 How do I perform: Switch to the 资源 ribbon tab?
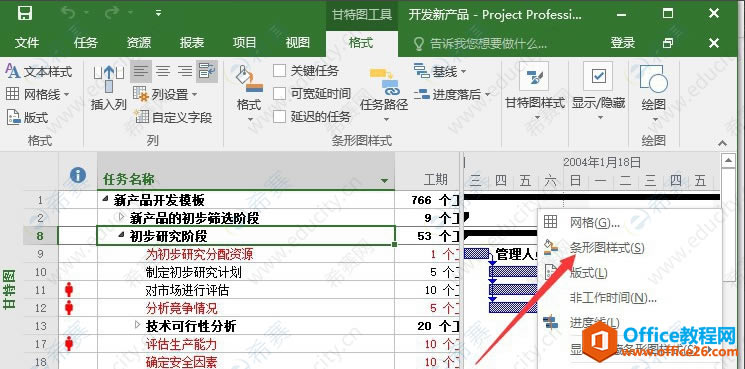pos(139,43)
